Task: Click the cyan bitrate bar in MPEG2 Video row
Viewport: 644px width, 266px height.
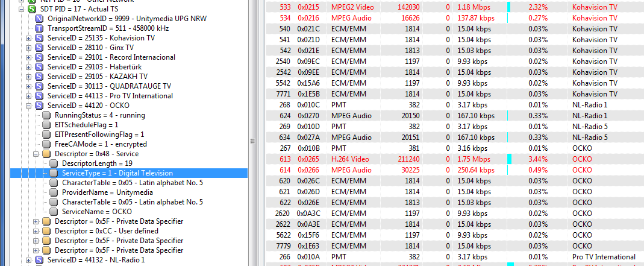Action: point(509,7)
